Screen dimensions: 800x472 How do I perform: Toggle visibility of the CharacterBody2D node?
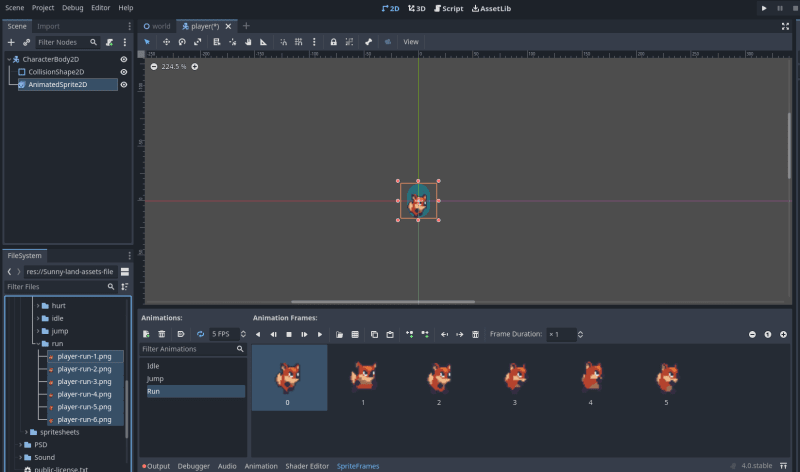point(123,59)
